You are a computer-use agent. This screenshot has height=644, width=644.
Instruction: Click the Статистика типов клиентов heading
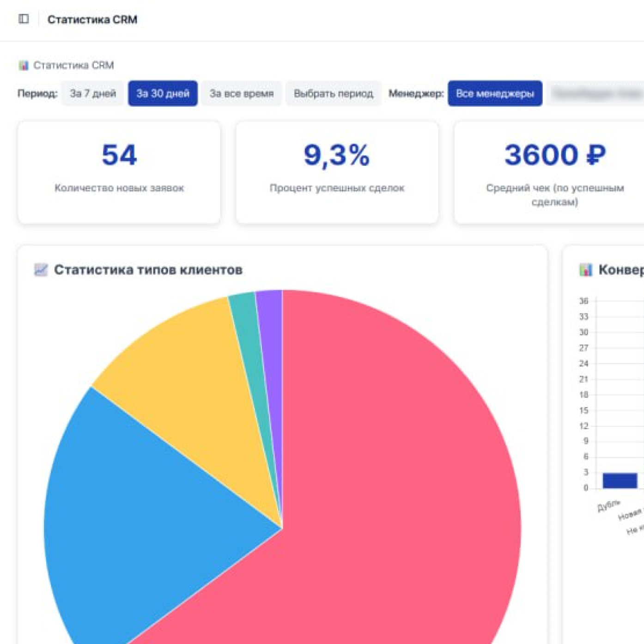tap(148, 270)
